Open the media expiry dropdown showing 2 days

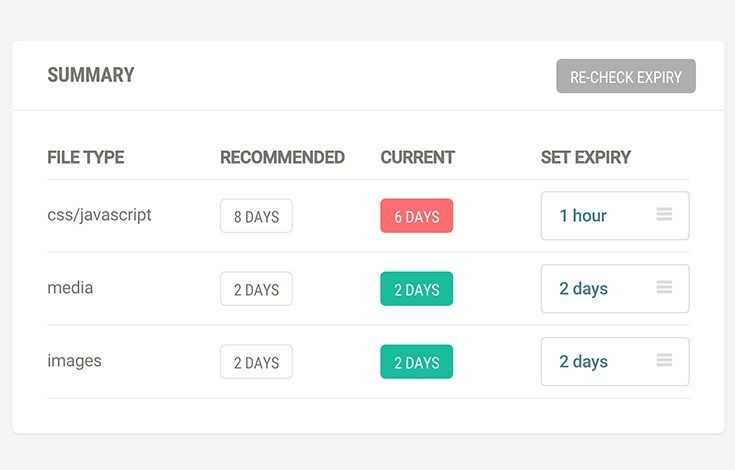coord(615,289)
